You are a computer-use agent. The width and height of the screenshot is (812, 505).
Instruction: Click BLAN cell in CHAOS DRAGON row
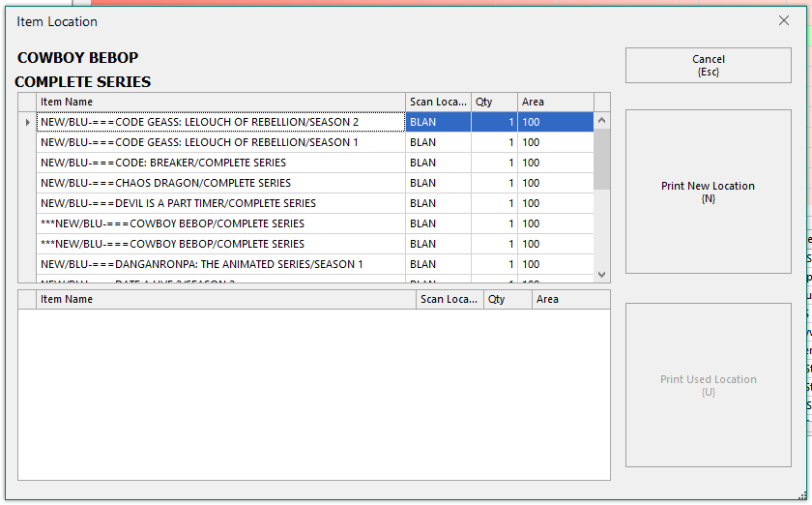tap(438, 183)
